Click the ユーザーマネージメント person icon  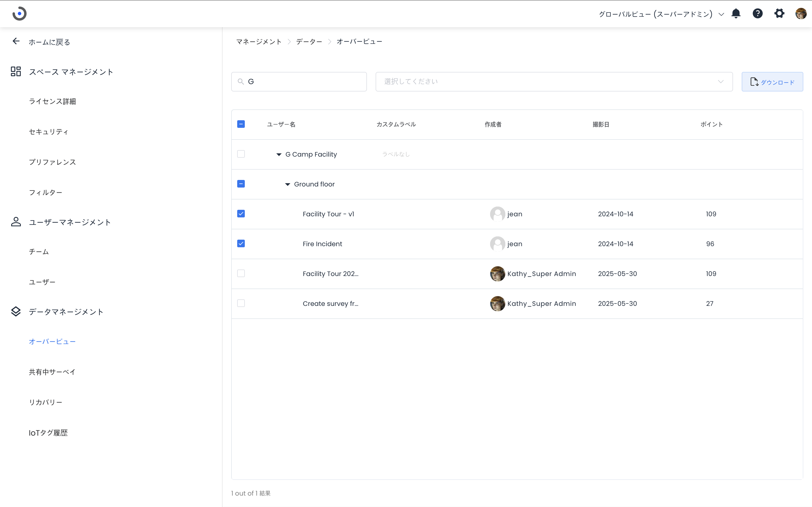click(x=16, y=222)
